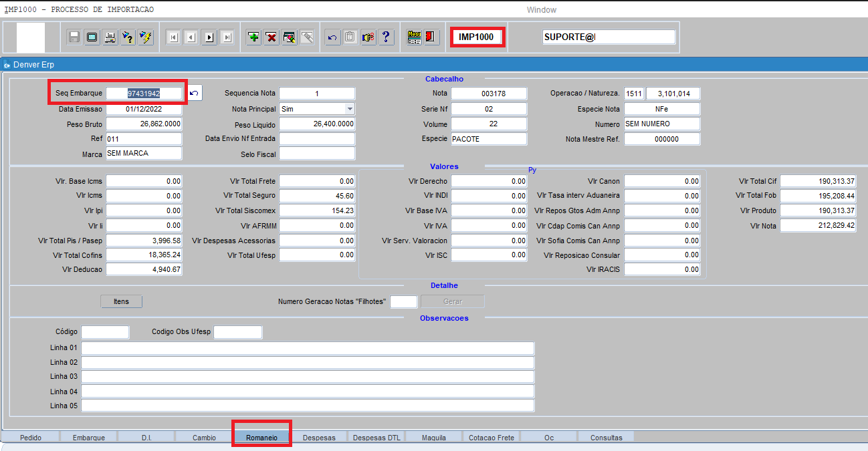
Task: Click the Linha 05 observation field
Action: (x=308, y=406)
